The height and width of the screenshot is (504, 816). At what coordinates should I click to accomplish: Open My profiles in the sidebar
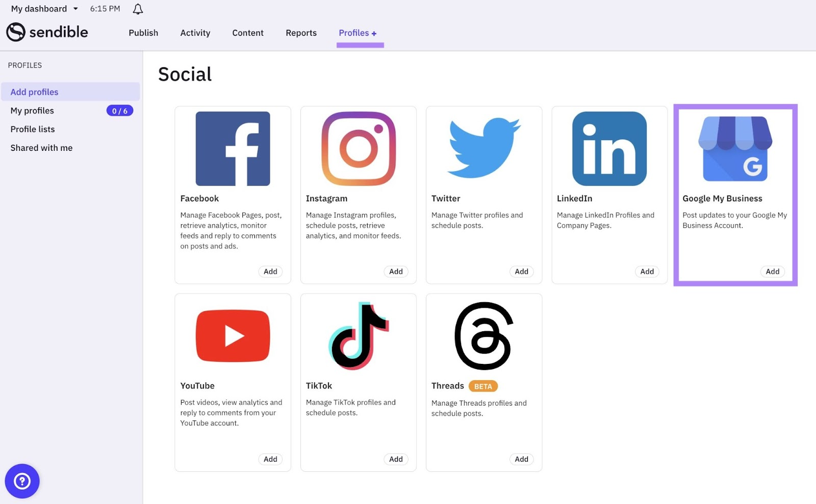[x=32, y=110]
